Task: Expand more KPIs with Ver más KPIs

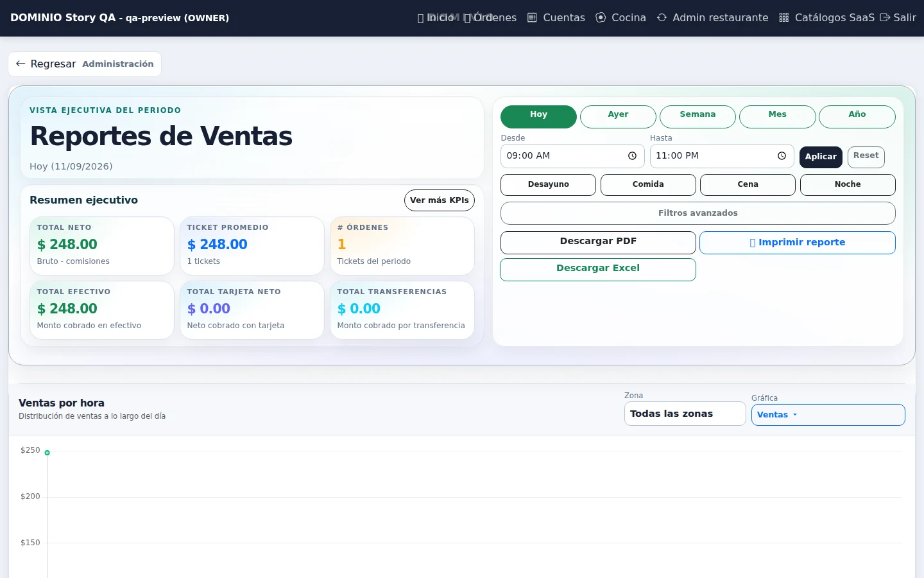Action: [x=440, y=200]
